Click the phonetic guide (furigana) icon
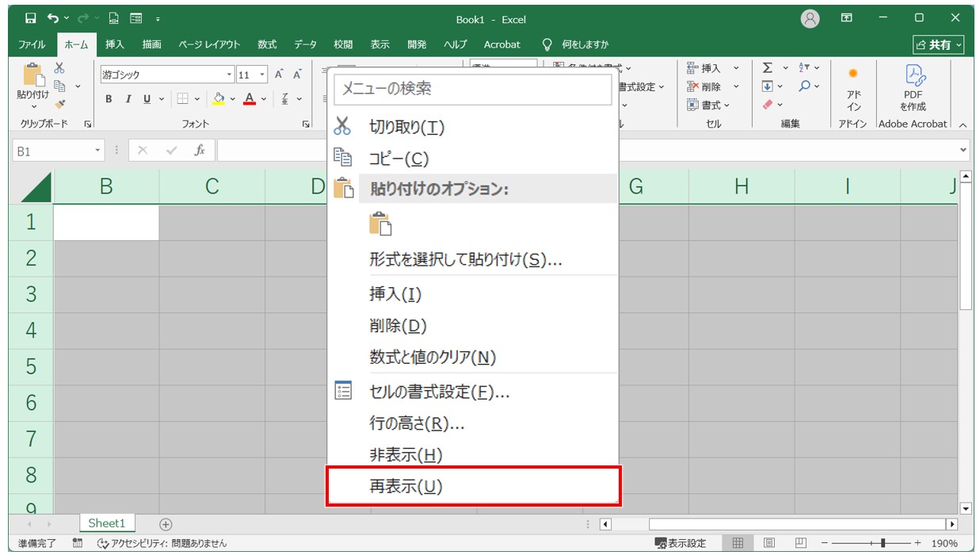The image size is (980, 559). tap(285, 99)
